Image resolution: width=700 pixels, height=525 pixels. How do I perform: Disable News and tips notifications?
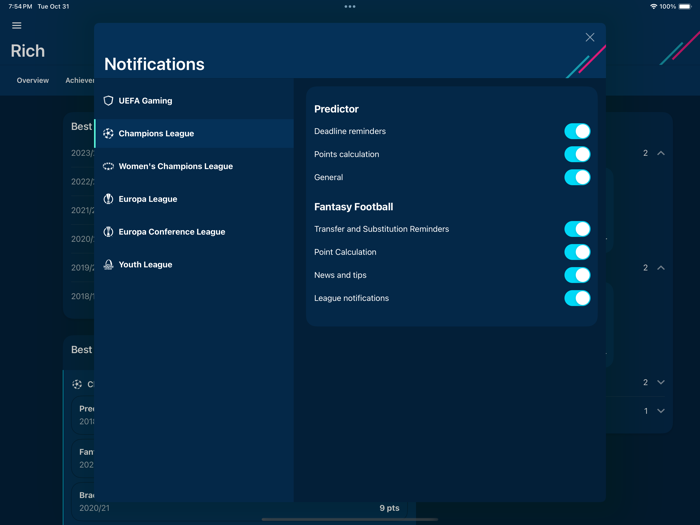577,275
